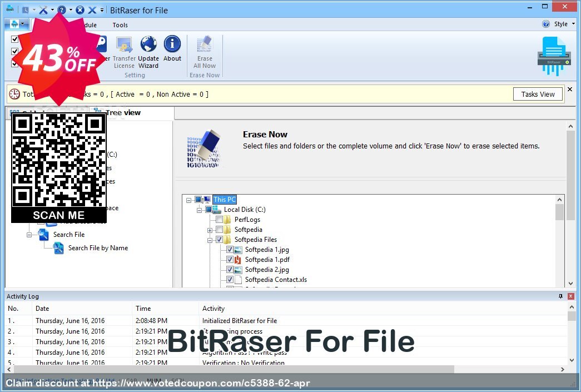Uncheck the Softpedia Files folder checkbox
The image size is (581, 392).
coord(220,240)
